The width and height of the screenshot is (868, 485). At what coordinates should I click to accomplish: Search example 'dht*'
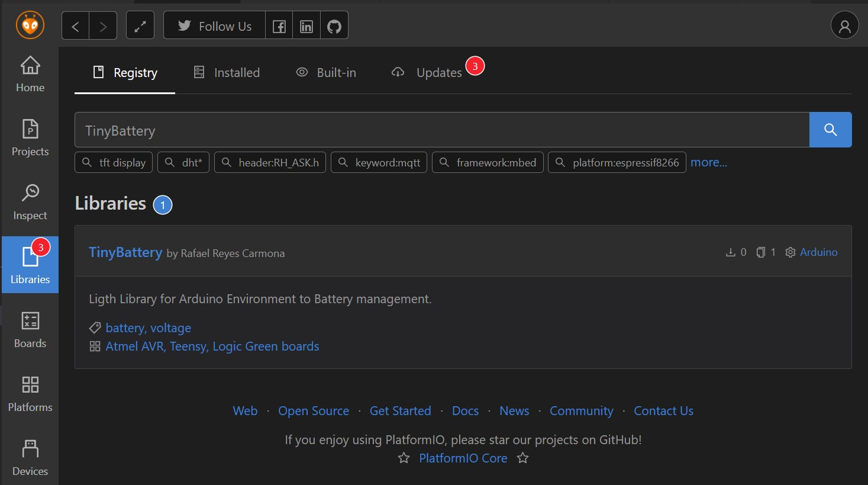[183, 162]
